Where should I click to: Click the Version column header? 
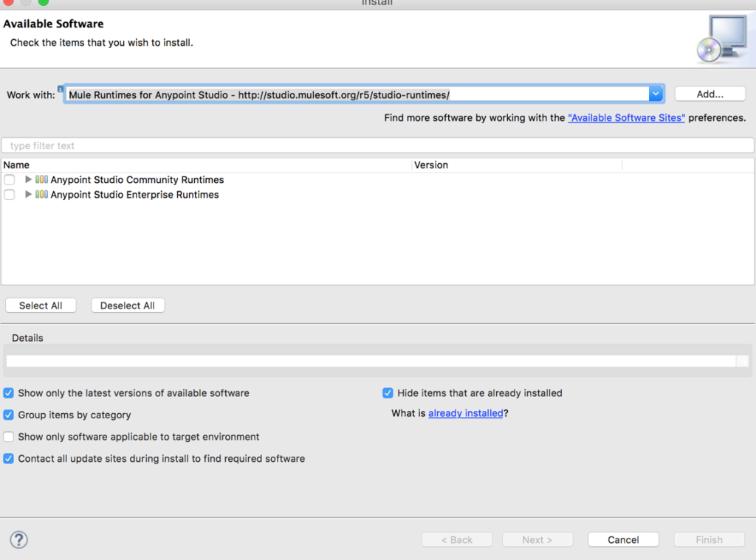(517, 165)
